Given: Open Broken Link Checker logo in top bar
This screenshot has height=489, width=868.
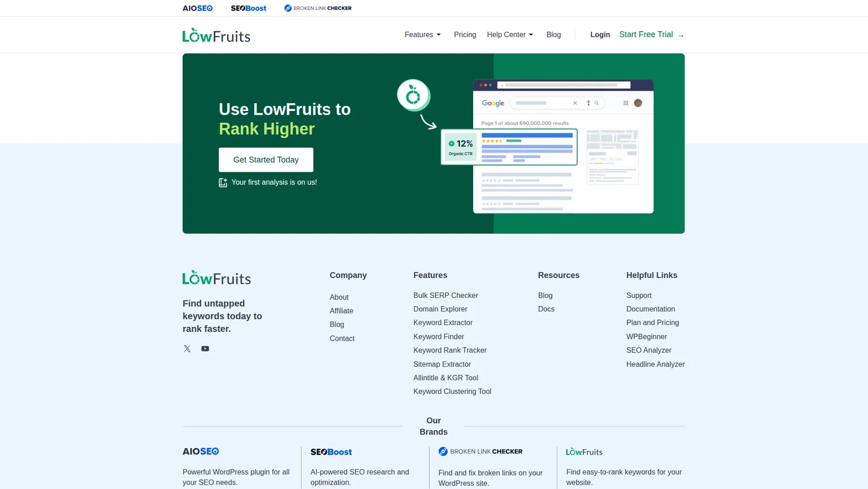Looking at the screenshot, I should [x=317, y=8].
